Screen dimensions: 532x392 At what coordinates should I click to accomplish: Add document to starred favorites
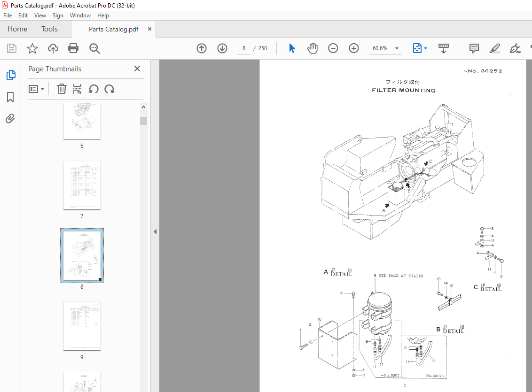pyautogui.click(x=32, y=48)
